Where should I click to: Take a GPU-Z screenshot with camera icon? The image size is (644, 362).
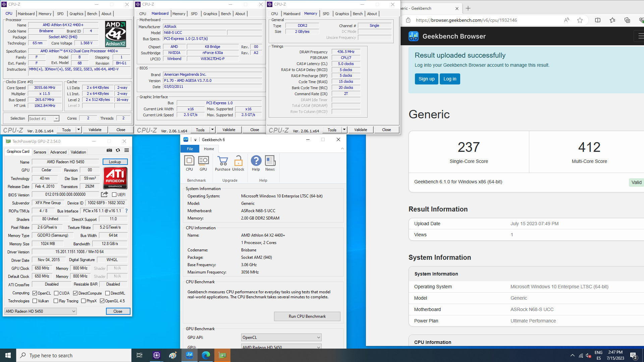[x=109, y=150]
